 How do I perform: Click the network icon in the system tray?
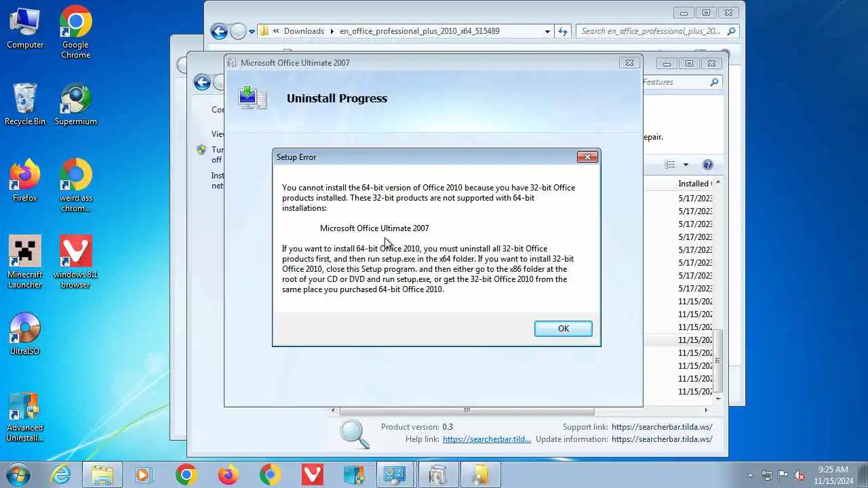click(x=767, y=475)
